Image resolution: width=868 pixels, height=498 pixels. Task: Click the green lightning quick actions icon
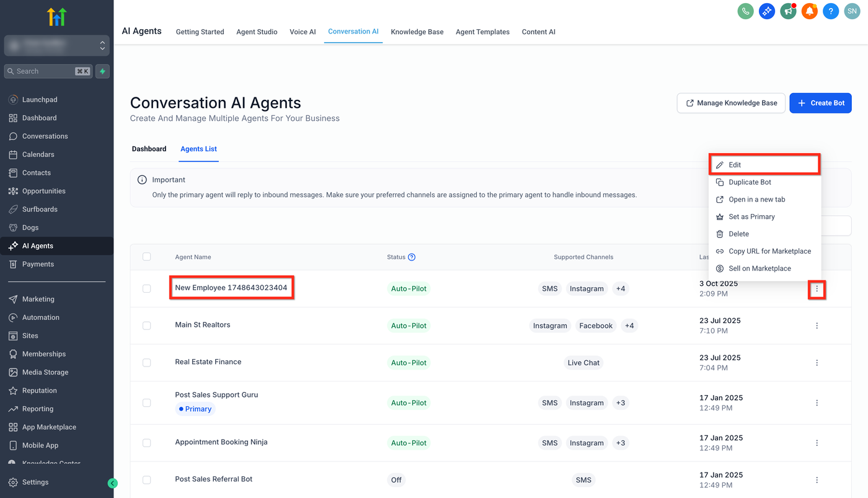coord(103,71)
